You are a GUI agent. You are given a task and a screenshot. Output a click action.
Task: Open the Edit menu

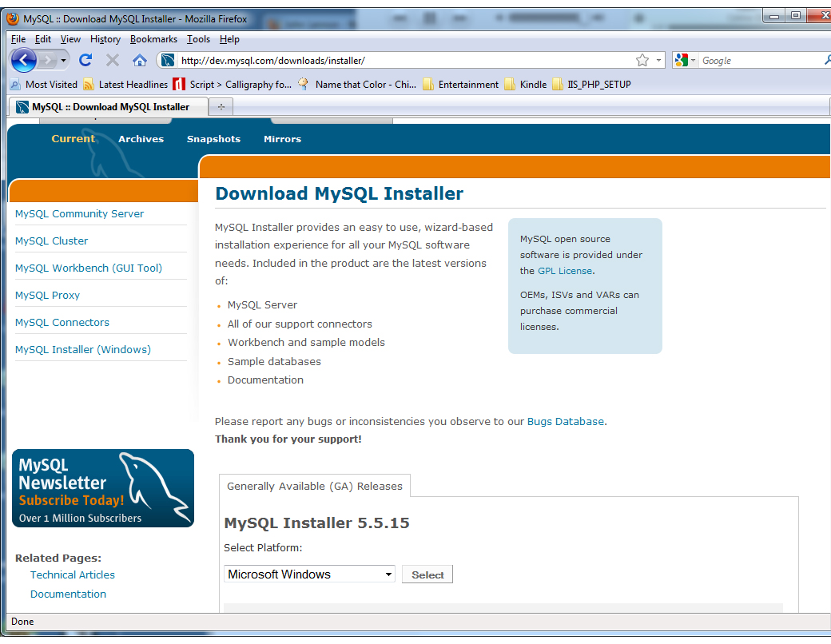pyautogui.click(x=43, y=39)
